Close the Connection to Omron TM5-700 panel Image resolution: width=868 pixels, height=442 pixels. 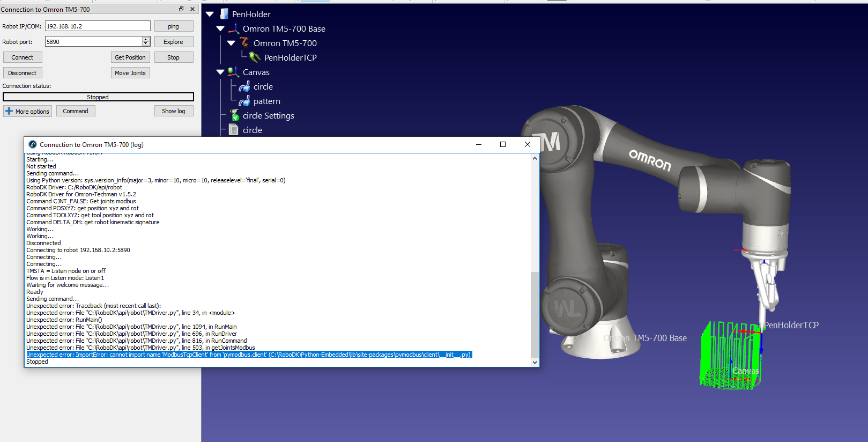point(192,9)
